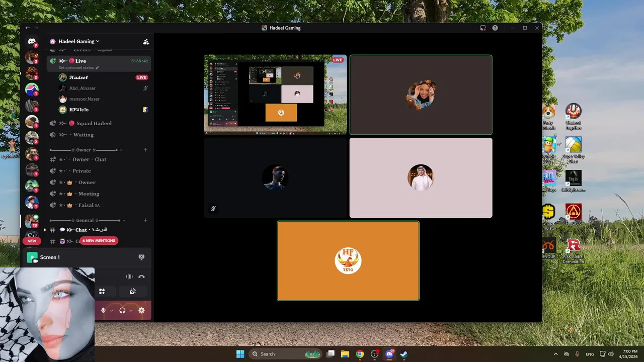Open the Chat الدردشة text channel
The height and width of the screenshot is (362, 644).
coord(99,230)
